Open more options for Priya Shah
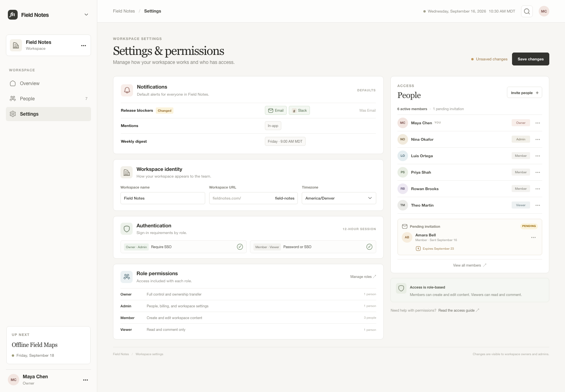565x392 pixels. [x=538, y=172]
